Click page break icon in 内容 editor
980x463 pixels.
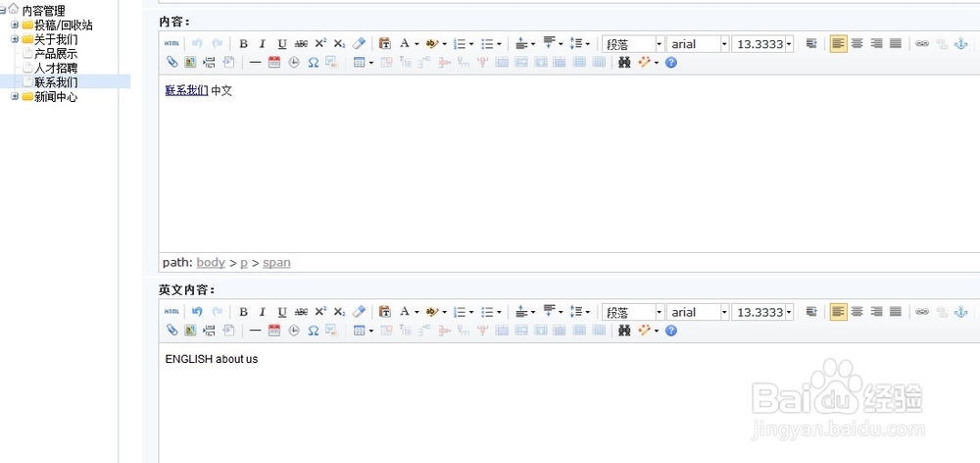210,63
